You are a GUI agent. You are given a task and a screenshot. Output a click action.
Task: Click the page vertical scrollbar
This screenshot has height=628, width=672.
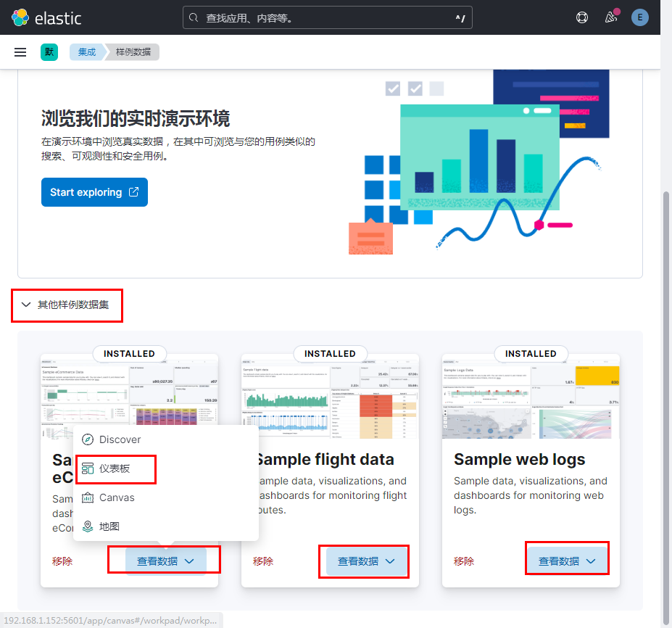(665, 408)
